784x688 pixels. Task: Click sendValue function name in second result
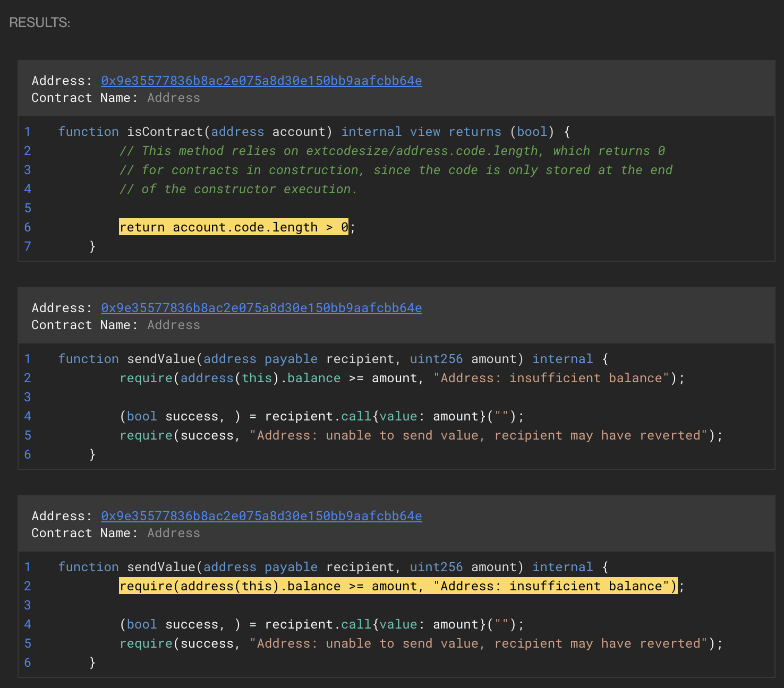click(161, 359)
